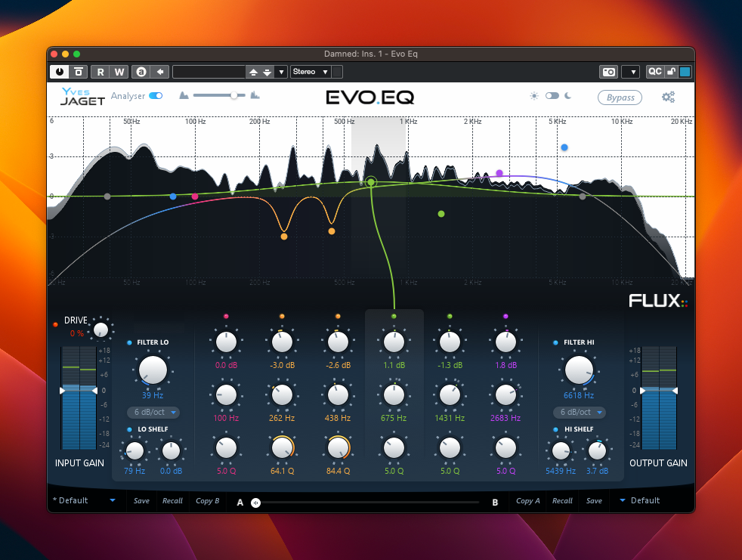Click the QC quick controls button

pos(654,72)
